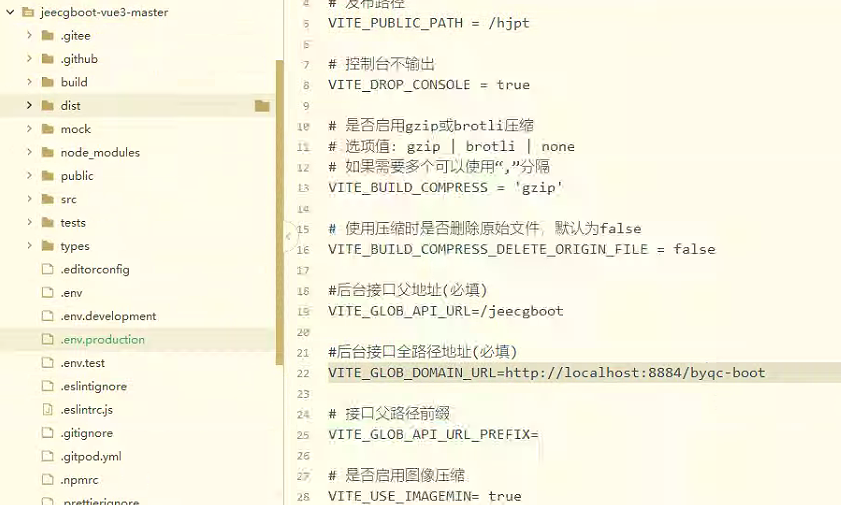The image size is (841, 505).
Task: Open the .editorconfig file
Action: tap(95, 269)
